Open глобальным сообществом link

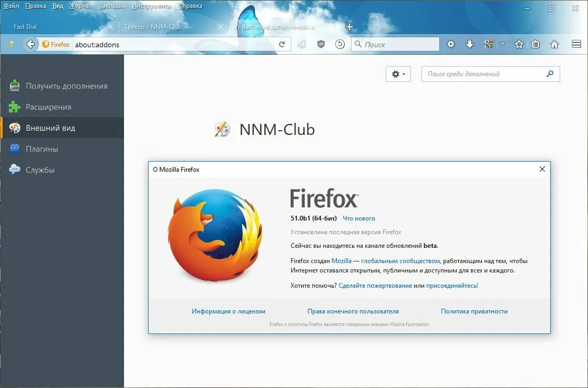(x=400, y=260)
